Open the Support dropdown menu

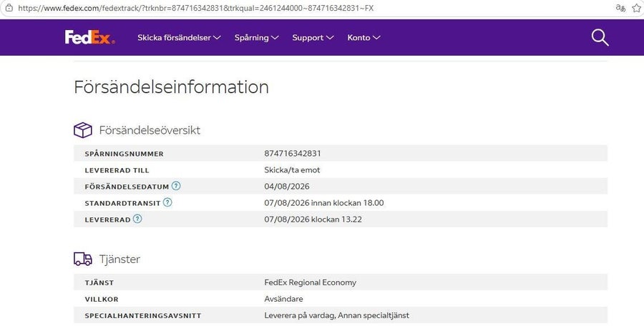(x=313, y=38)
